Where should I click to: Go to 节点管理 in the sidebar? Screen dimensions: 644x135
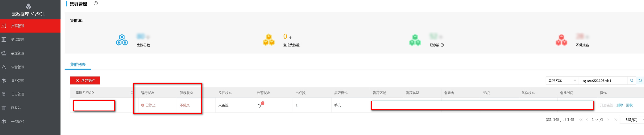tap(18, 40)
